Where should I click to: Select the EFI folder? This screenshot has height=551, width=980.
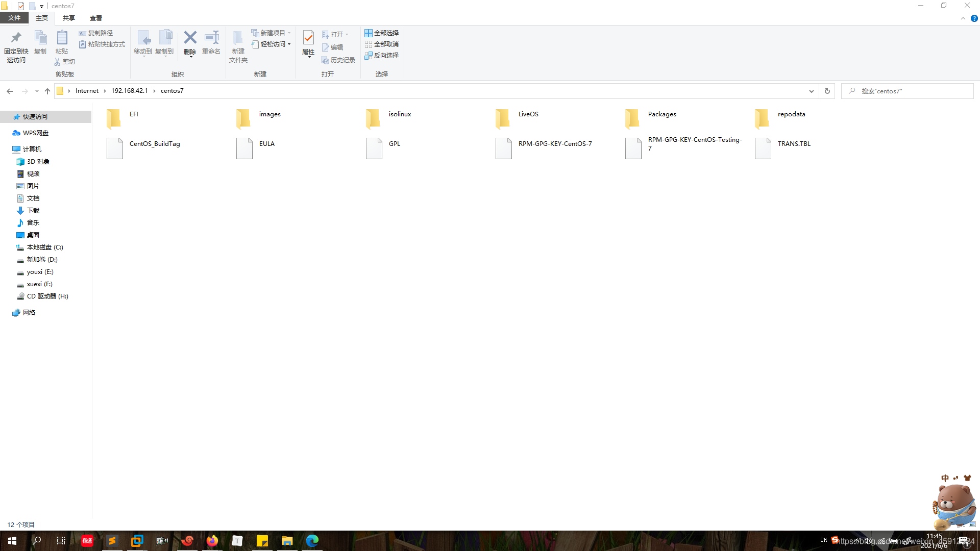pos(122,118)
